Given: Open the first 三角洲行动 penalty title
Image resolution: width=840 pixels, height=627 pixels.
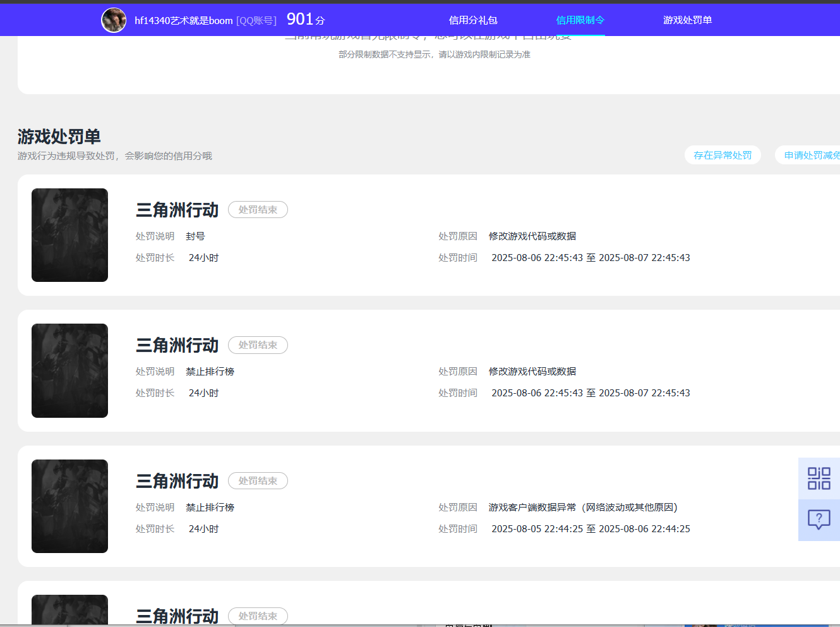Looking at the screenshot, I should 177,209.
